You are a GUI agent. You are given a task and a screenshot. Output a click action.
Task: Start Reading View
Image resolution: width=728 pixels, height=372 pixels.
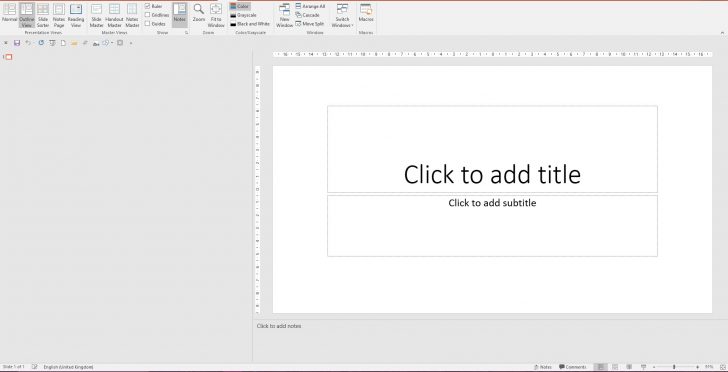click(76, 15)
